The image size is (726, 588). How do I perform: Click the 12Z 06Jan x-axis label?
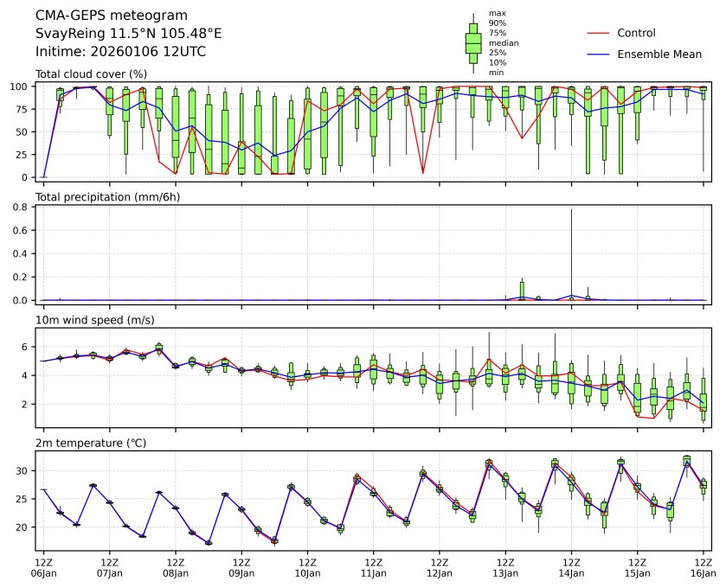tap(43, 567)
